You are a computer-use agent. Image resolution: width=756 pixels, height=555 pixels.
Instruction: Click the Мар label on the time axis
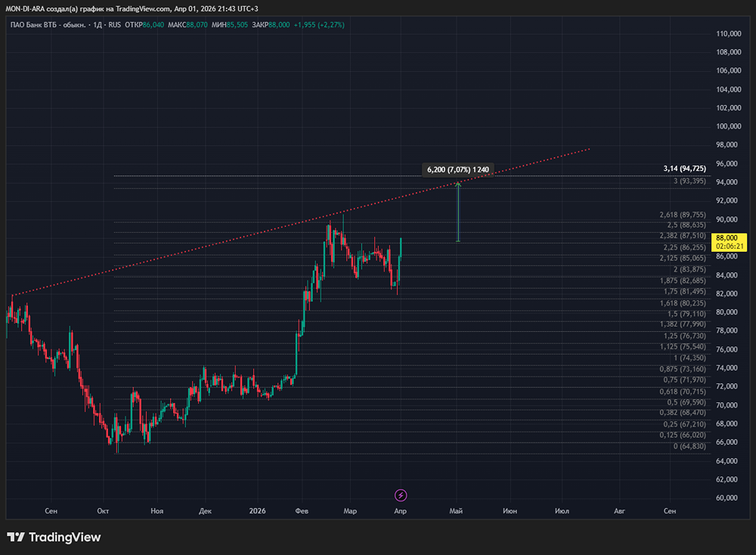(350, 510)
